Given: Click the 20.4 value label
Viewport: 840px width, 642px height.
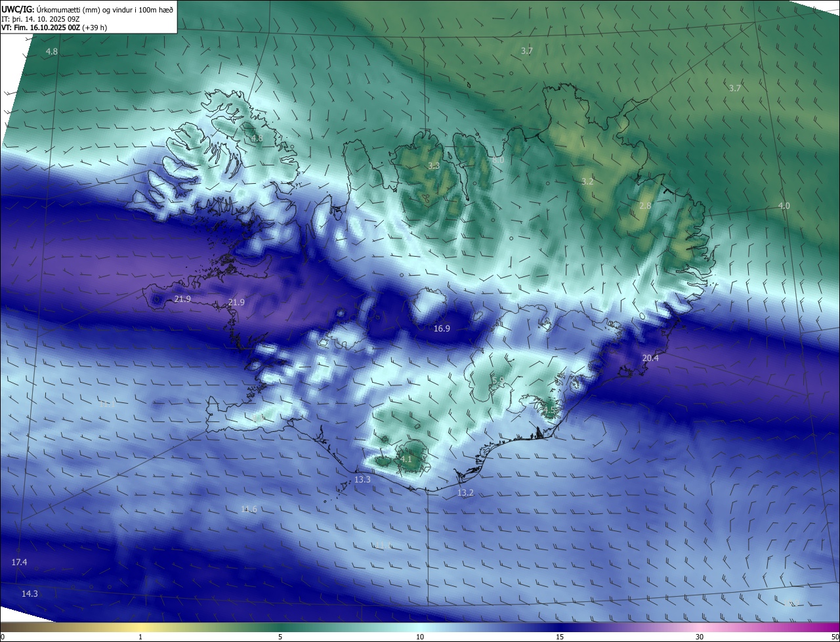Looking at the screenshot, I should [x=650, y=358].
